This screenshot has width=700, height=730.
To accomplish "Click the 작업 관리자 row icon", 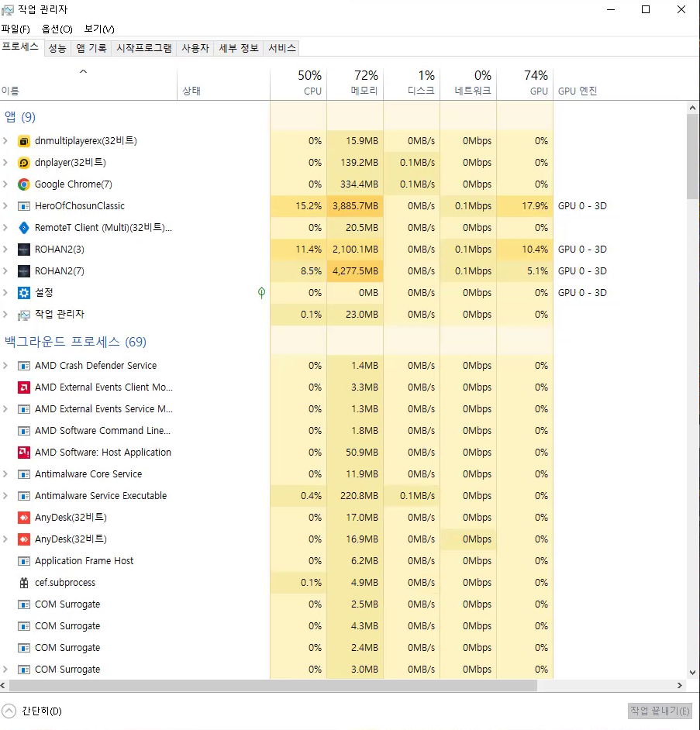I will [x=24, y=315].
